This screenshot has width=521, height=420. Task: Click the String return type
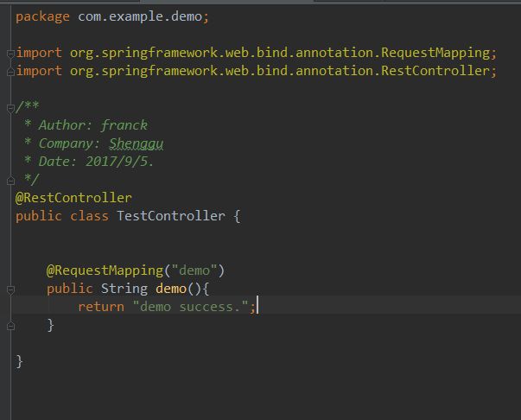(x=124, y=289)
